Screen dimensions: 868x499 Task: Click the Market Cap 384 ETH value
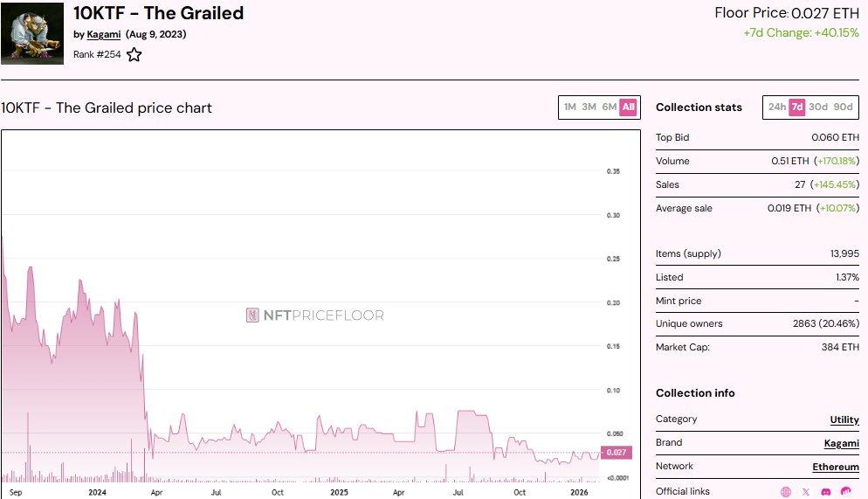(x=840, y=347)
